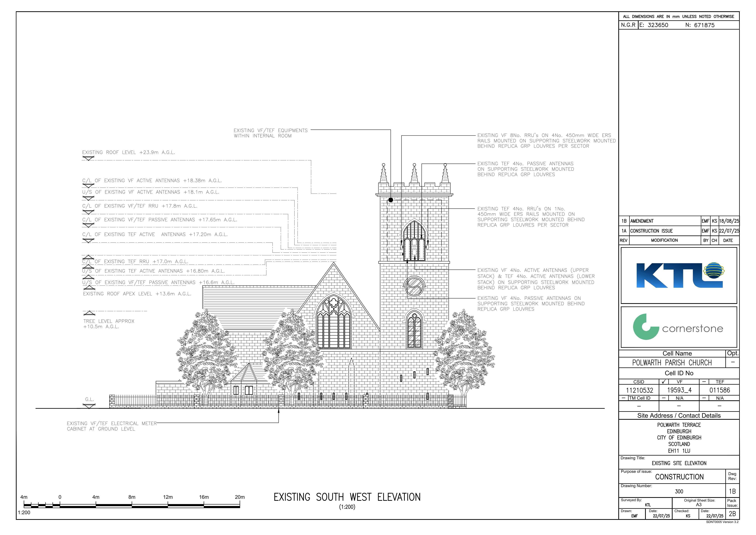Click 'EXISTING VF 4No. ACTIVE ANTENNAS (UPPER STACK)' annotation
The width and height of the screenshot is (756, 535).
[536, 279]
